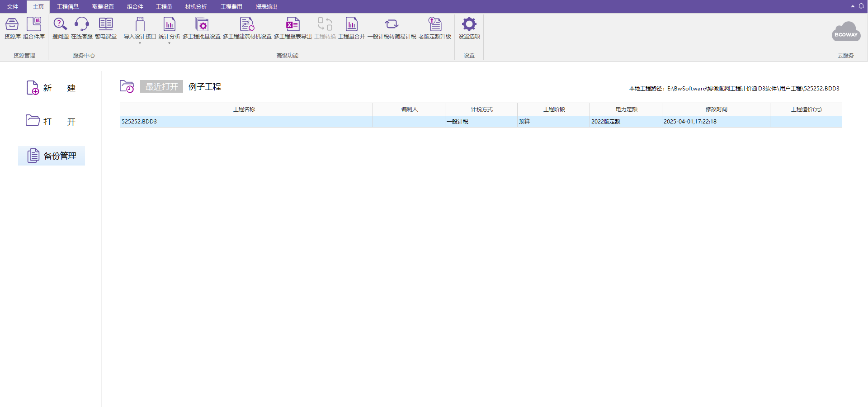This screenshot has height=407, width=868.
Task: Switch to the 材机分析 tab
Action: point(196,7)
